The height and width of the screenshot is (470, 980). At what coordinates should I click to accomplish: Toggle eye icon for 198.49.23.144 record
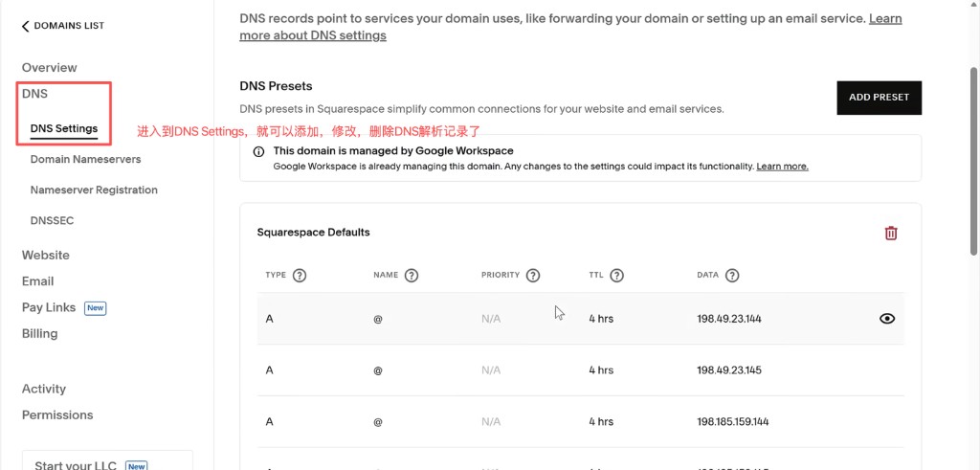(x=887, y=319)
